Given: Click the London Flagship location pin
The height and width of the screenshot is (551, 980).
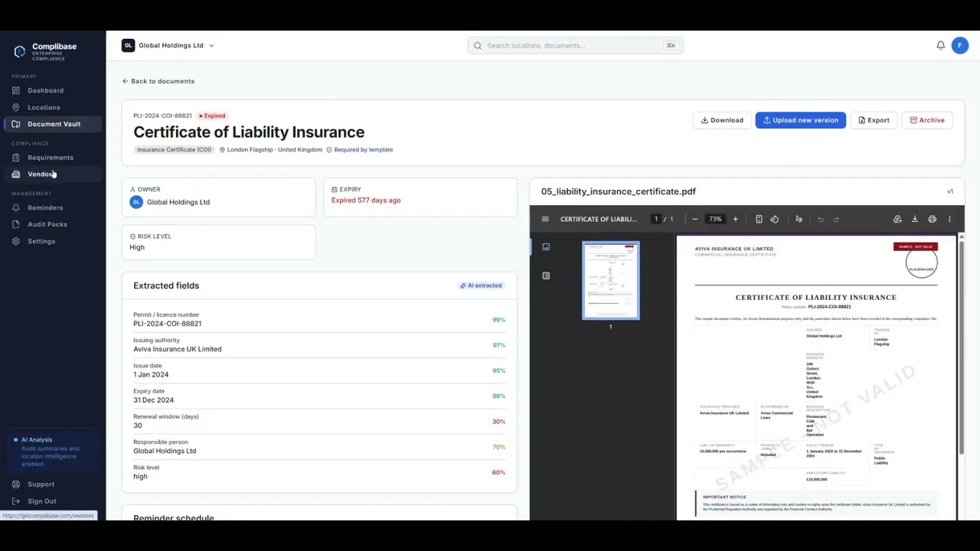Looking at the screenshot, I should click(x=222, y=150).
